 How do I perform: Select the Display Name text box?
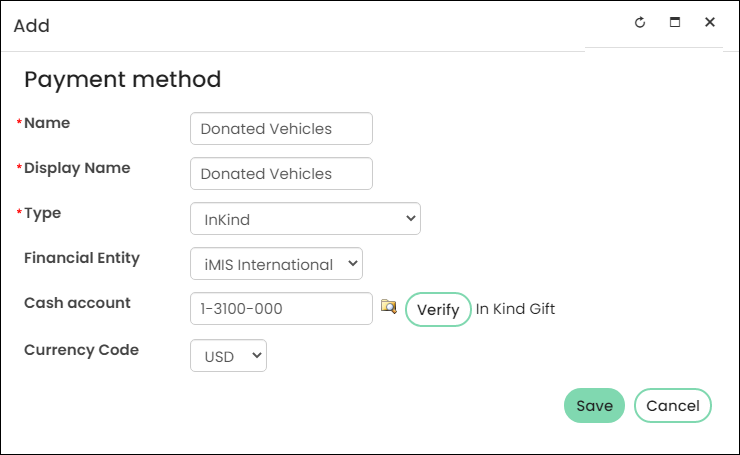[x=281, y=174]
